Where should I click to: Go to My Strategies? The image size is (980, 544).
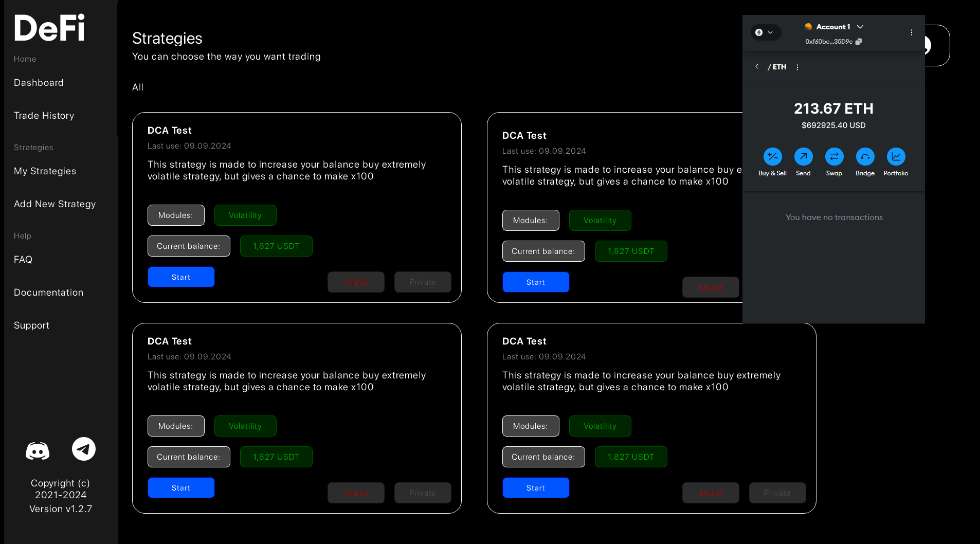[x=45, y=171]
